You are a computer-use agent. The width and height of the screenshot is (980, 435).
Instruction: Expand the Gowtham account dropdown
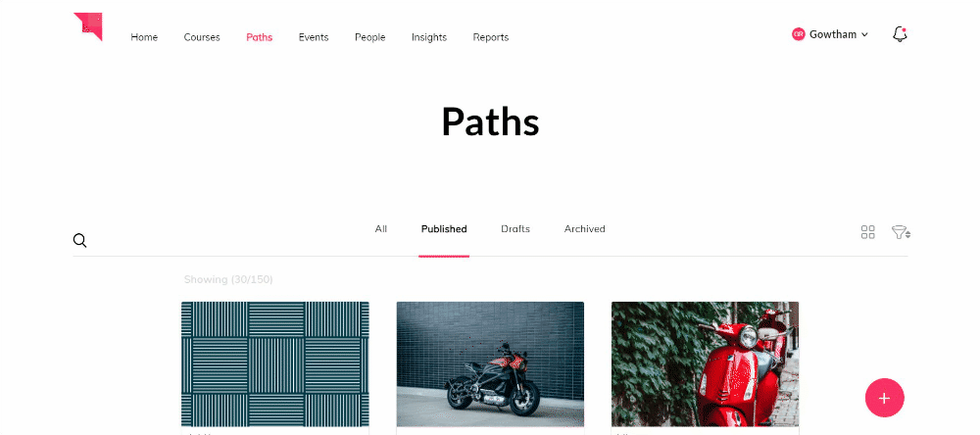click(x=865, y=35)
